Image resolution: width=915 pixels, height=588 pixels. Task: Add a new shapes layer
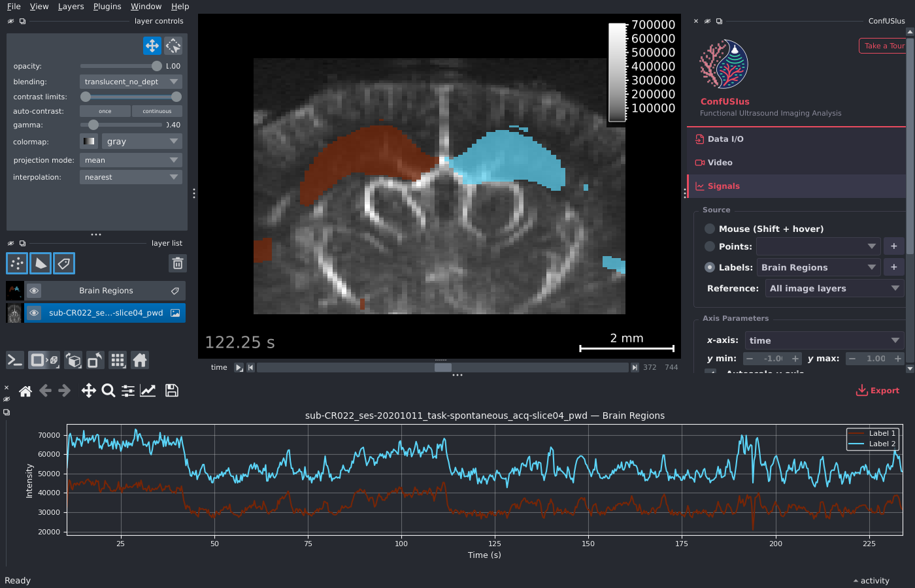pyautogui.click(x=41, y=263)
